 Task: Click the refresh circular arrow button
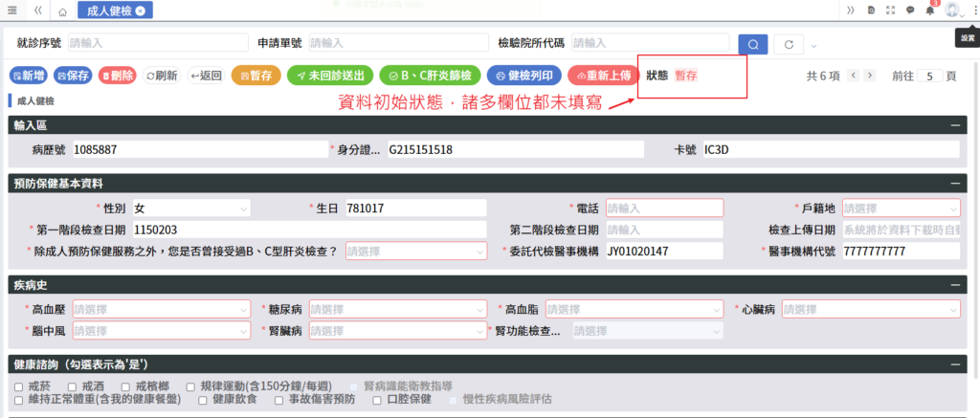(789, 44)
